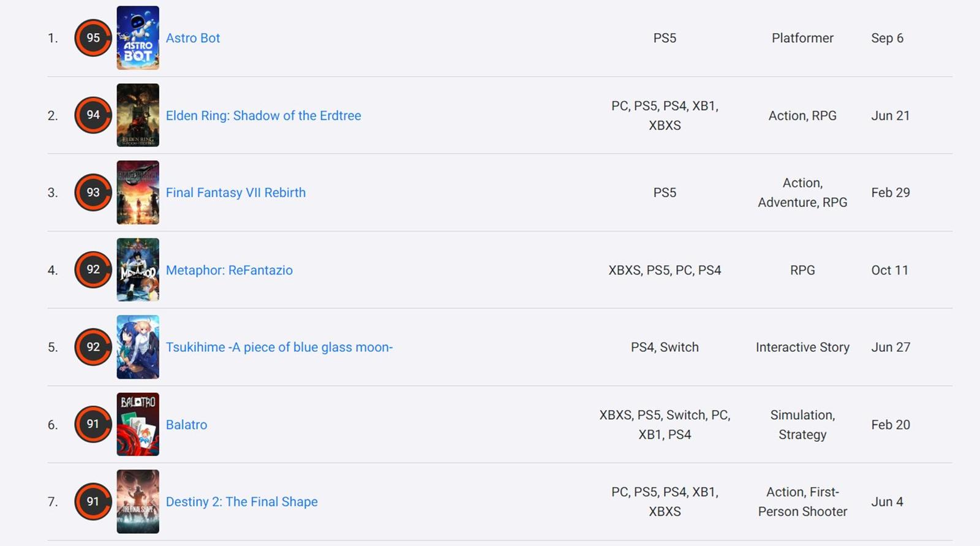Viewport: 980px width, 546px height.
Task: Open Elden Ring: Shadow of the Erdtree link
Action: click(x=263, y=116)
